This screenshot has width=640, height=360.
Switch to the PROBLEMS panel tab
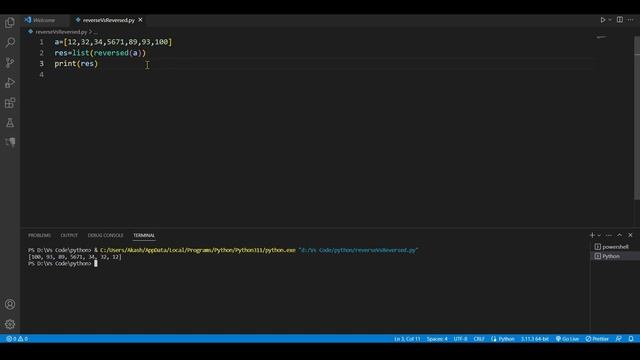click(39, 236)
